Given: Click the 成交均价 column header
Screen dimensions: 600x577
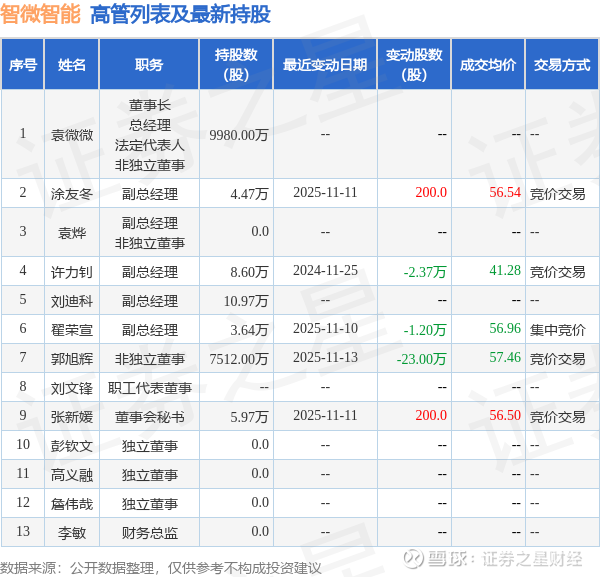Looking at the screenshot, I should tap(488, 64).
